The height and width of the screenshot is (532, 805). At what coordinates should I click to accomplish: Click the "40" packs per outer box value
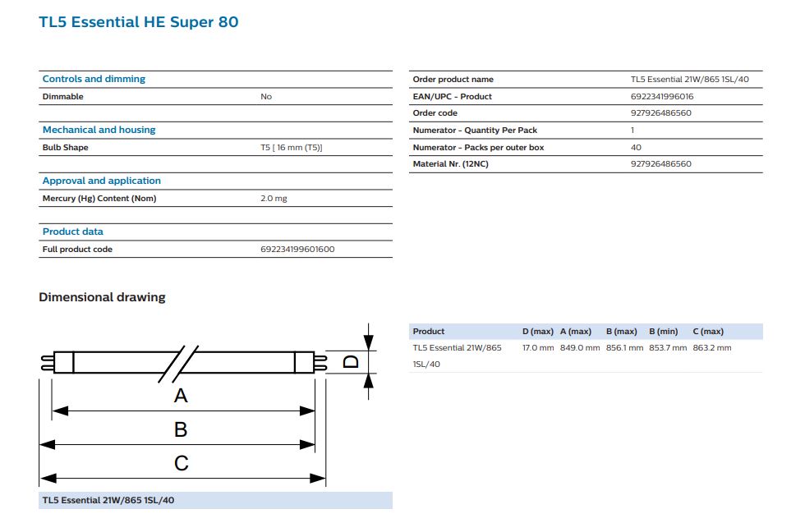point(636,147)
